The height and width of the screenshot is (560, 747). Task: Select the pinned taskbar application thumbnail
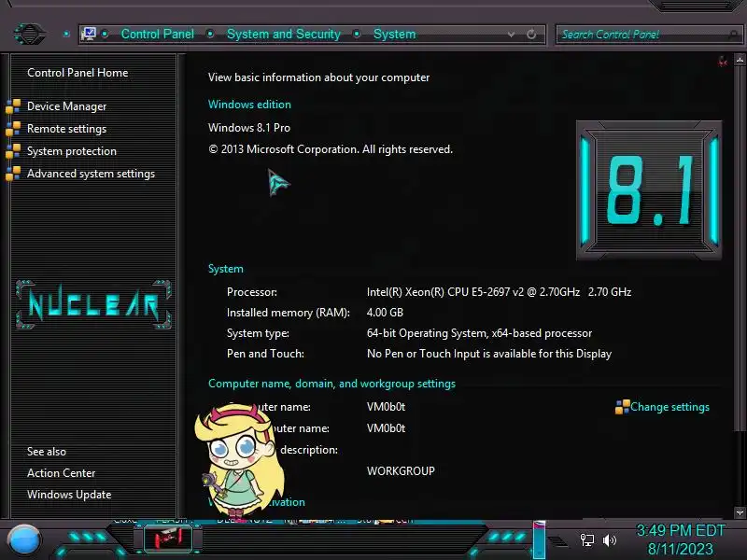point(168,539)
